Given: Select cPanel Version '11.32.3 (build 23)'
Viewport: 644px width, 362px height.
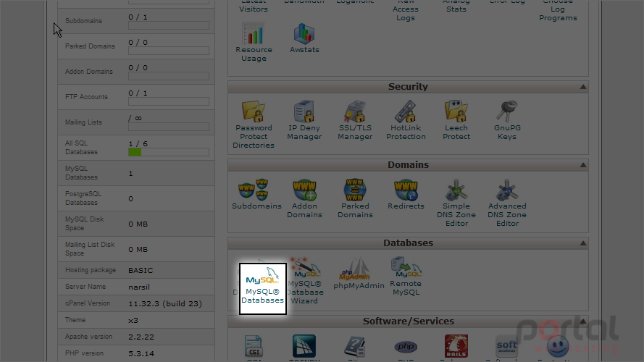Looking at the screenshot, I should (165, 304).
